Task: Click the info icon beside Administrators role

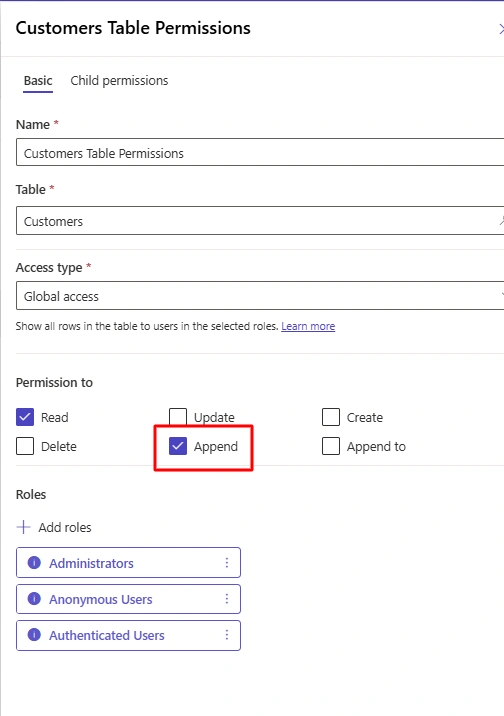Action: (x=34, y=563)
